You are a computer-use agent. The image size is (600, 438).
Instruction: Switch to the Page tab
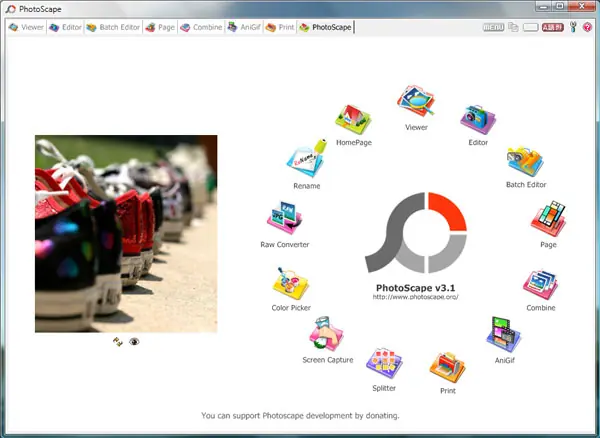(160, 28)
